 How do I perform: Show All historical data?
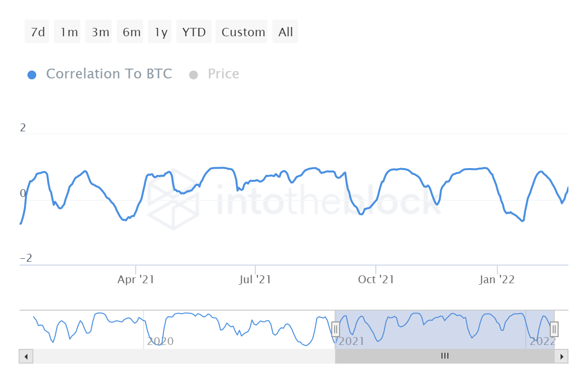pos(285,32)
